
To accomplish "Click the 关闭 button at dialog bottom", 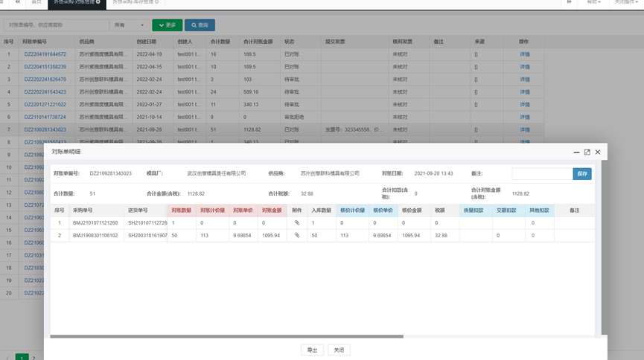I will pyautogui.click(x=339, y=350).
